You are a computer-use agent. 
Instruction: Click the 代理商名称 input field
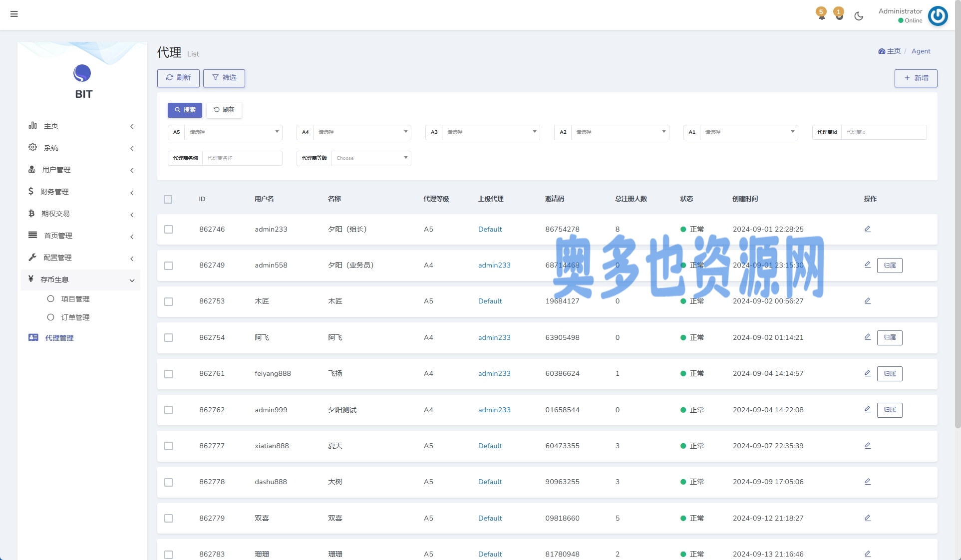pos(242,158)
